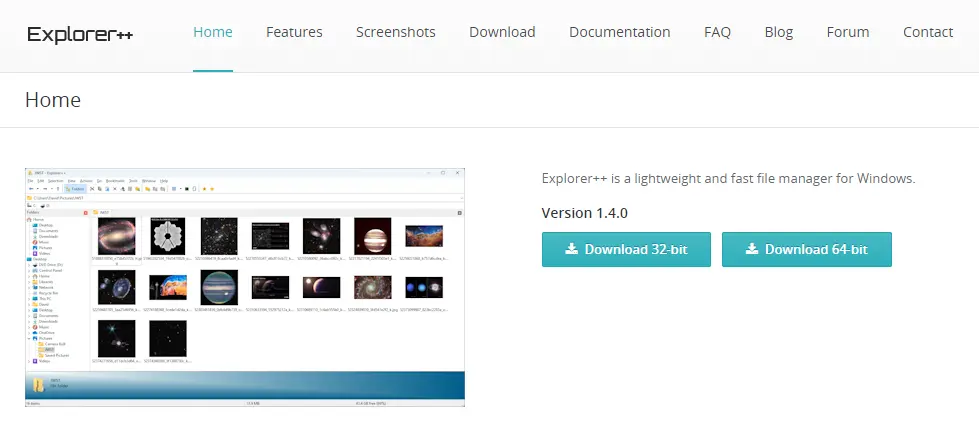Click the 'lightweight and fast file manager' description
979x425 pixels.
pos(729,178)
